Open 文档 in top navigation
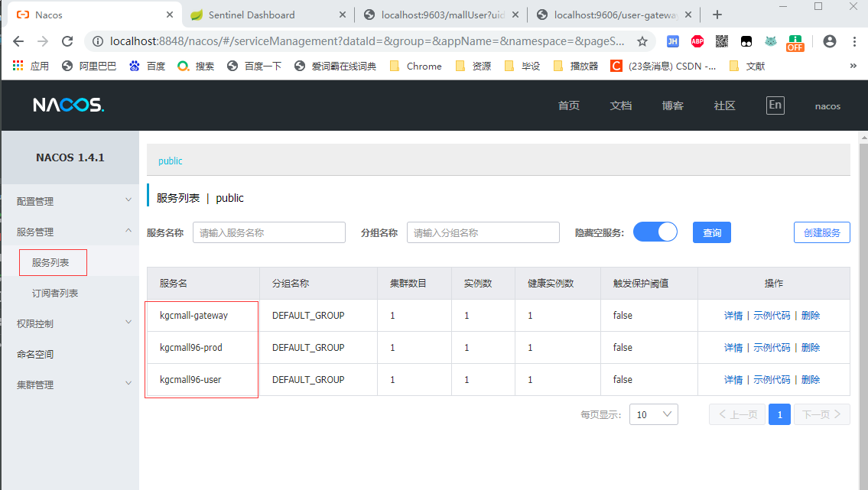The image size is (868, 490). 620,105
